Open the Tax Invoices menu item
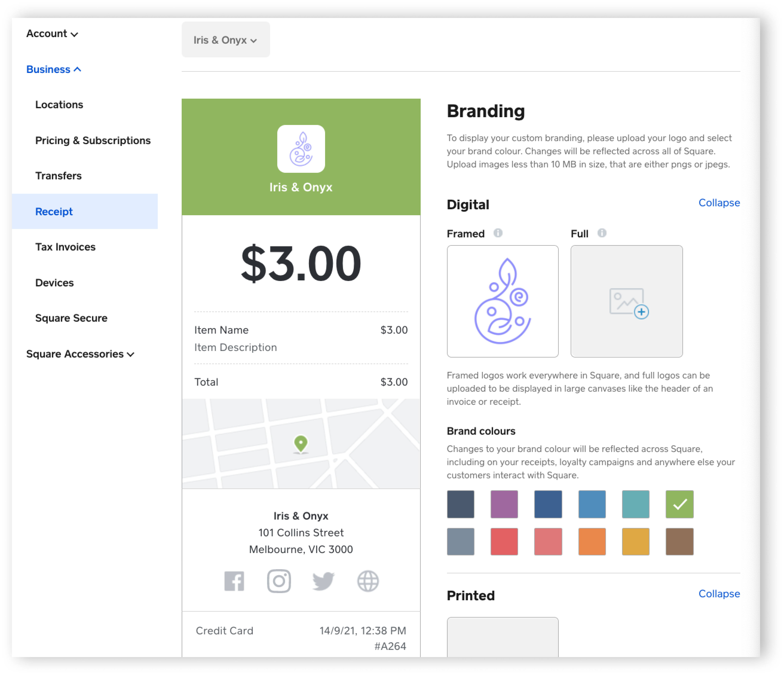The width and height of the screenshot is (784, 675). 65,247
